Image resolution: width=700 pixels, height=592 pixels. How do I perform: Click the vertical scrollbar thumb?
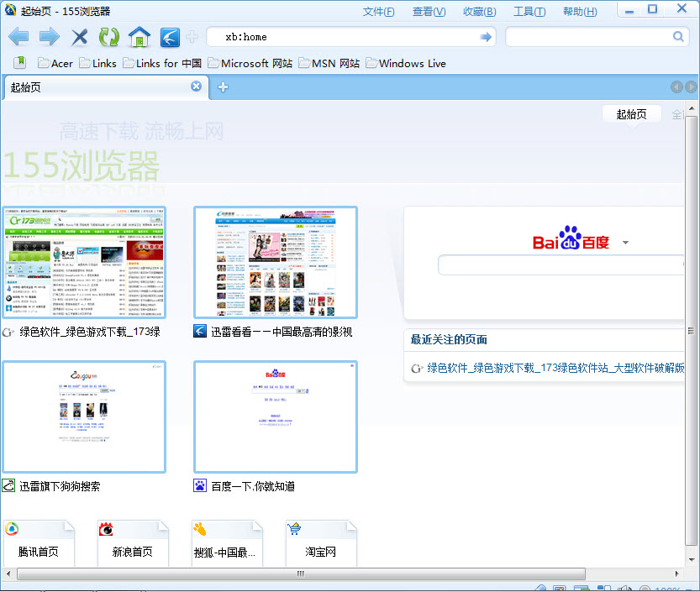(x=691, y=331)
